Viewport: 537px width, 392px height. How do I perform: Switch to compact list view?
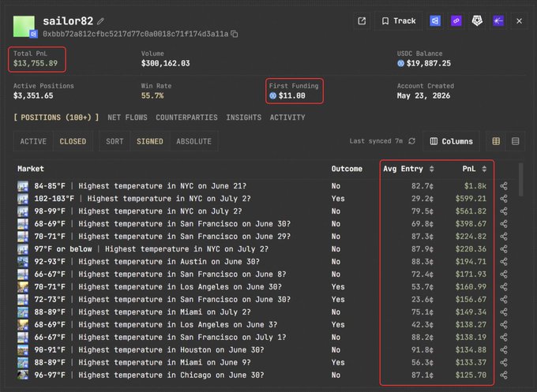coord(515,141)
